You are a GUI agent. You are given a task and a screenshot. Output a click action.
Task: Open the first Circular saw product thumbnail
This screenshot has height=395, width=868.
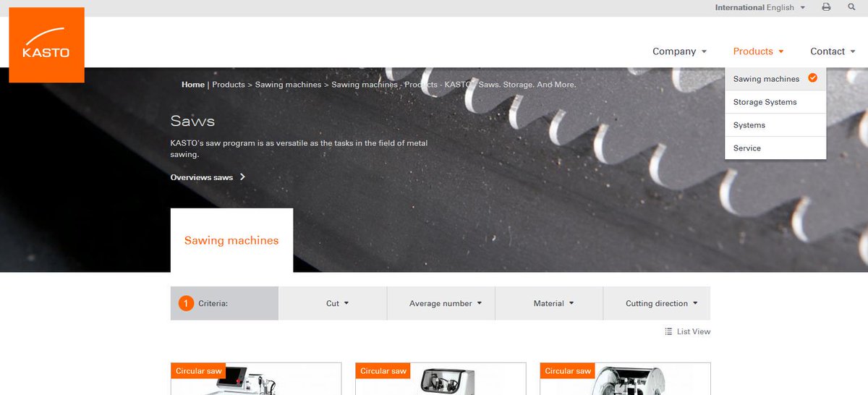[256, 378]
